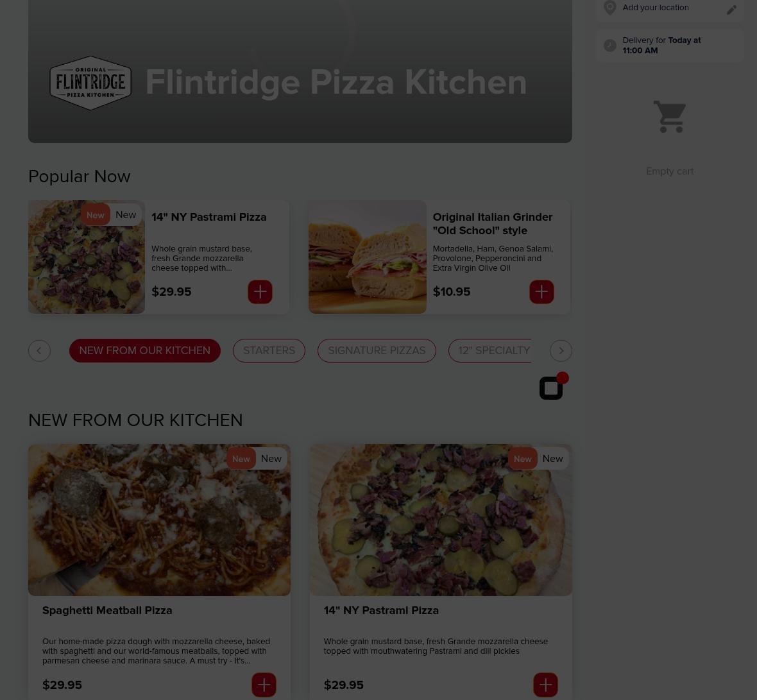Viewport: 757px width, 700px height.
Task: Select the SIGNATURE PIZZAS category tab
Action: [377, 350]
